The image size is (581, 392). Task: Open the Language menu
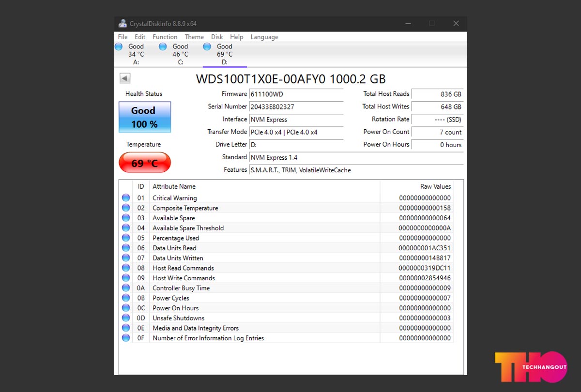click(x=264, y=37)
